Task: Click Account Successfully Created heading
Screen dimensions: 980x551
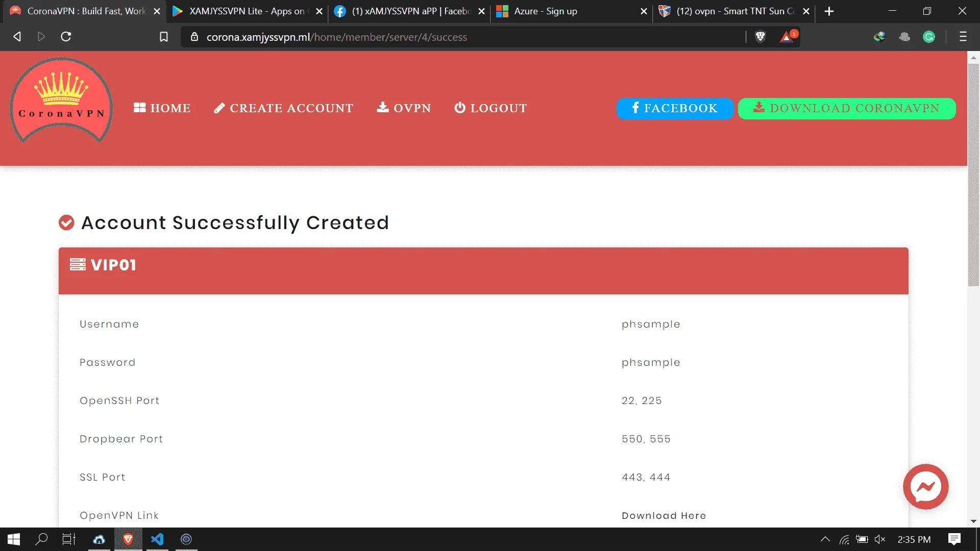Action: pyautogui.click(x=235, y=223)
